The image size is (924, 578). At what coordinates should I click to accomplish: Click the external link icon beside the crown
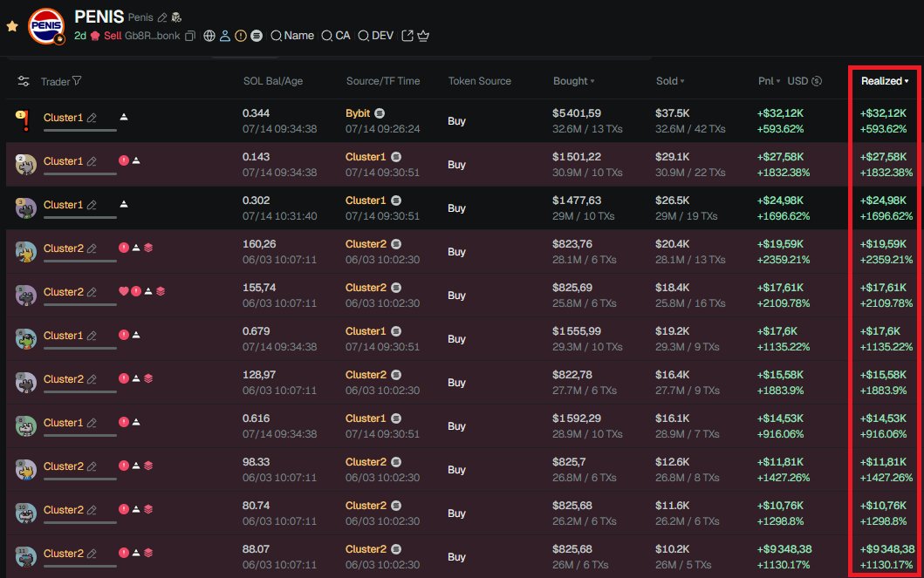[x=407, y=35]
